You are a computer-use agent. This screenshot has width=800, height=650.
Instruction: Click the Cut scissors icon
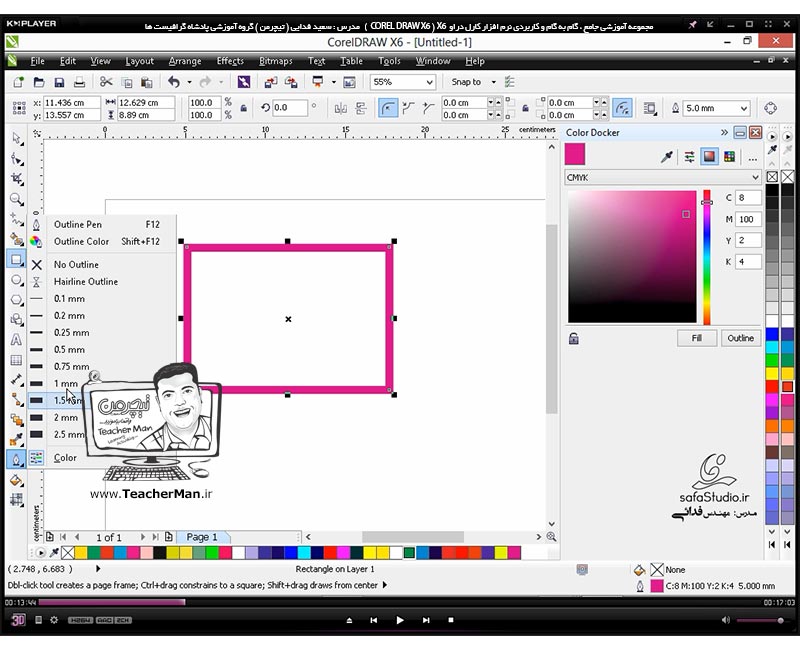click(106, 82)
